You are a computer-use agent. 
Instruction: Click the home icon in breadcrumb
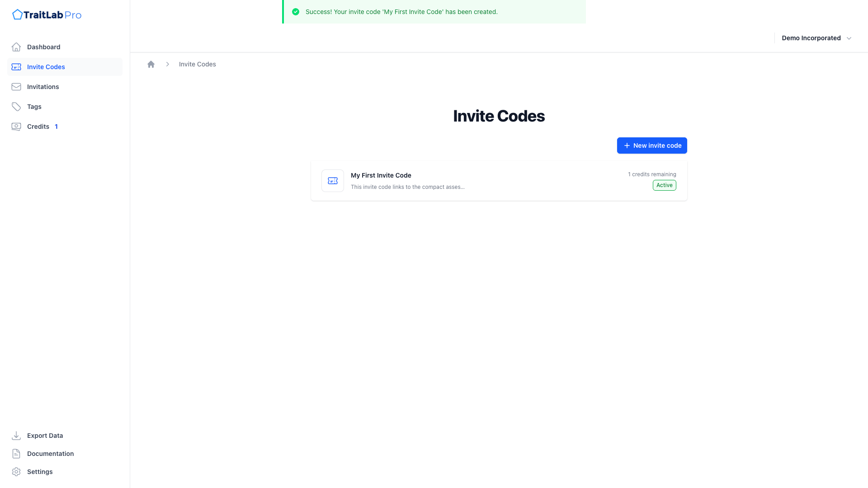(x=151, y=64)
